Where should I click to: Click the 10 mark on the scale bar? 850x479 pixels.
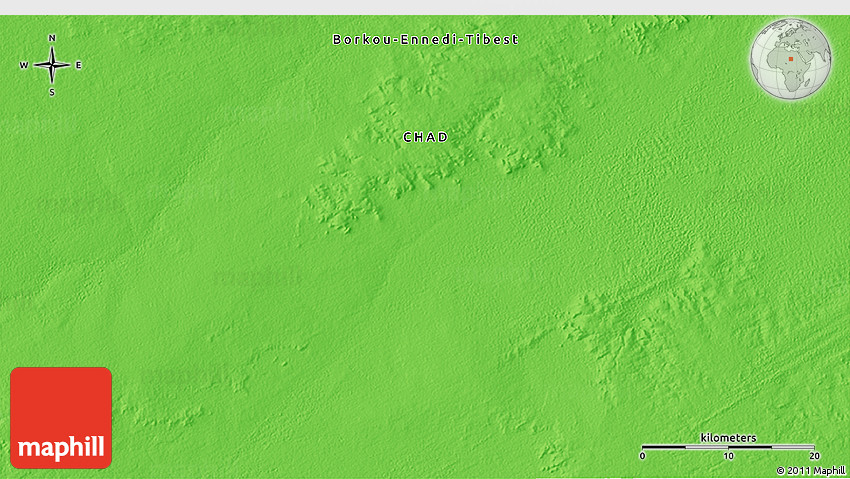728,456
